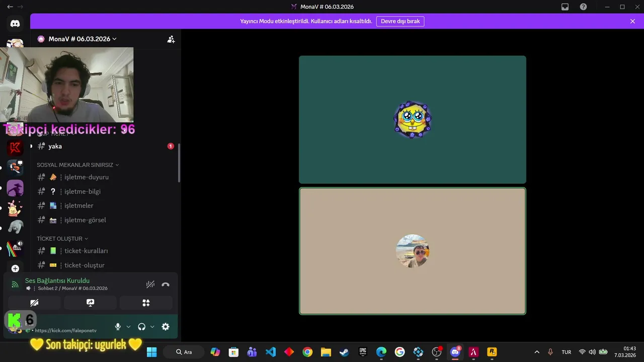The image size is (644, 362).
Task: Open microphone input options dropdown arrow
Action: [128, 327]
